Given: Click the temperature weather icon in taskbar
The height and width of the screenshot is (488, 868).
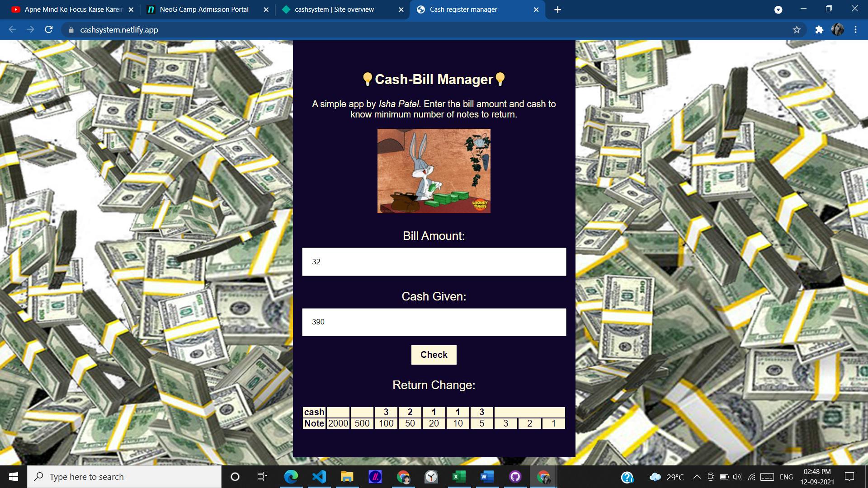Looking at the screenshot, I should [x=656, y=477].
